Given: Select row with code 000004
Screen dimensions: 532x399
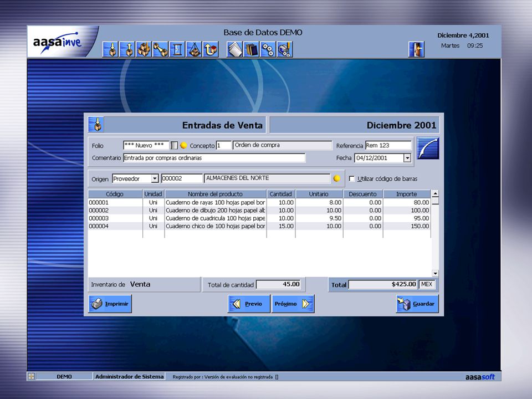Looking at the screenshot, I should [x=259, y=226].
